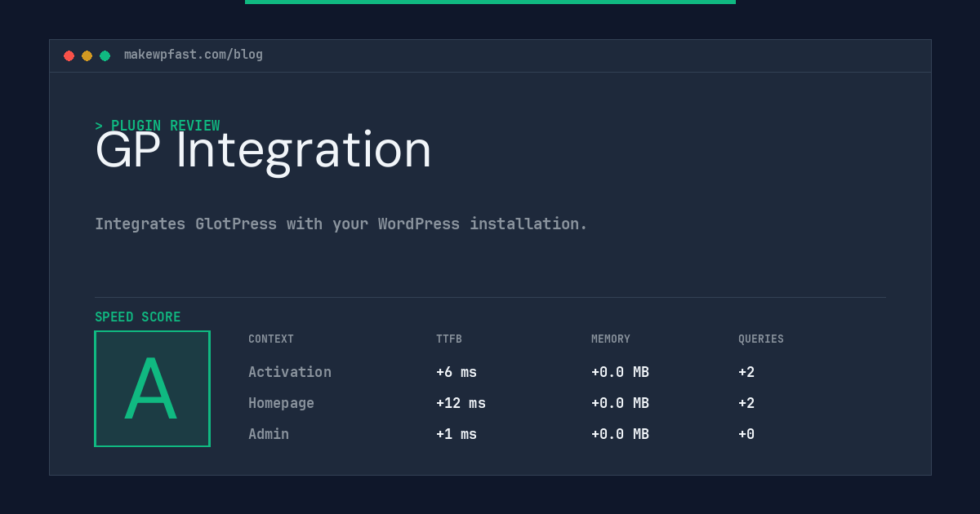Click the '> PLUGIN REVIEW' label
980x514 pixels.
click(158, 126)
